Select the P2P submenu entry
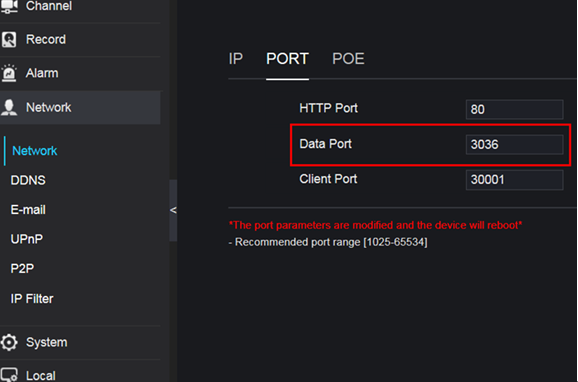578x382 pixels. [22, 268]
